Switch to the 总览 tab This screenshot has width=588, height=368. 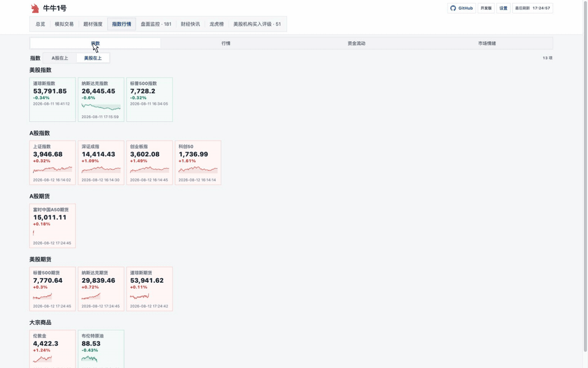click(x=41, y=24)
